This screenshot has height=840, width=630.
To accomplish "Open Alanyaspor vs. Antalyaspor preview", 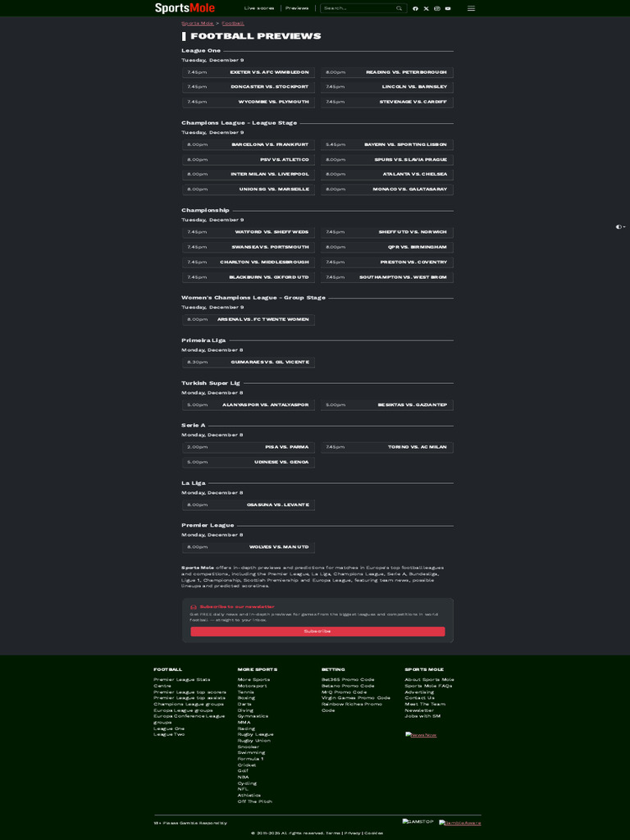I will (x=249, y=405).
